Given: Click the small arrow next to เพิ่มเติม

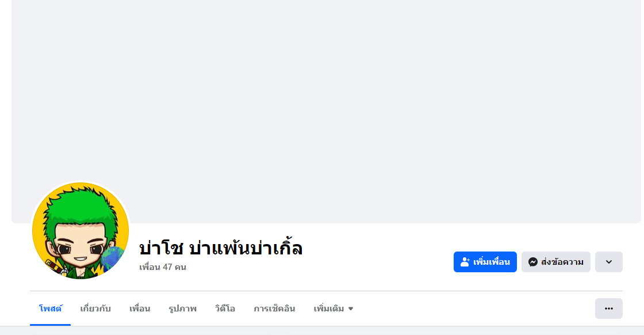Looking at the screenshot, I should click(351, 309).
